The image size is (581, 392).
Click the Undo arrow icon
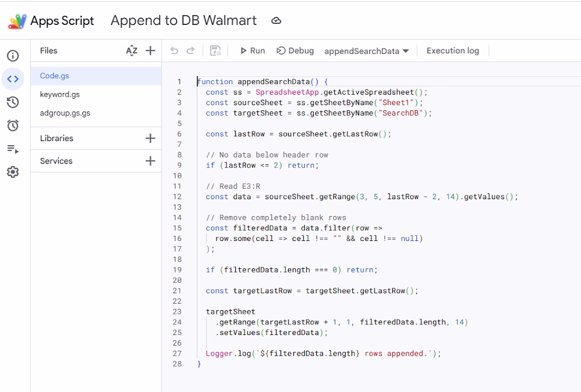(x=174, y=50)
